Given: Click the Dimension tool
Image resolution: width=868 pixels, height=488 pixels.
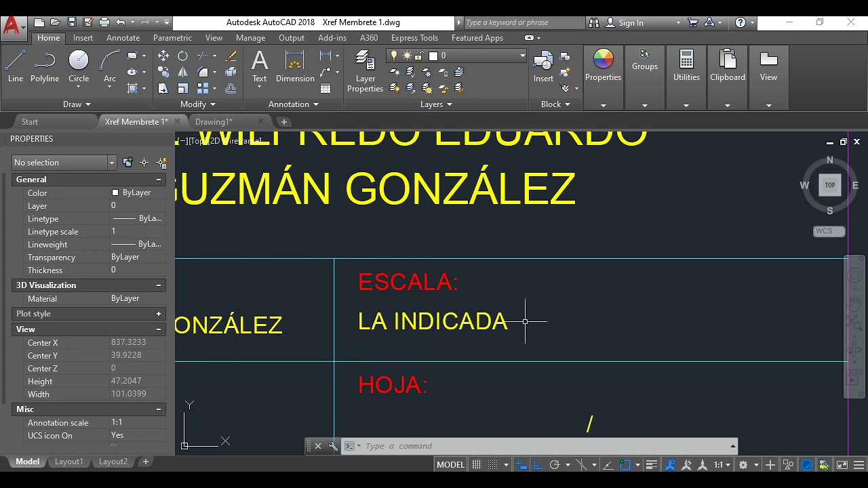Looking at the screenshot, I should coord(295,67).
